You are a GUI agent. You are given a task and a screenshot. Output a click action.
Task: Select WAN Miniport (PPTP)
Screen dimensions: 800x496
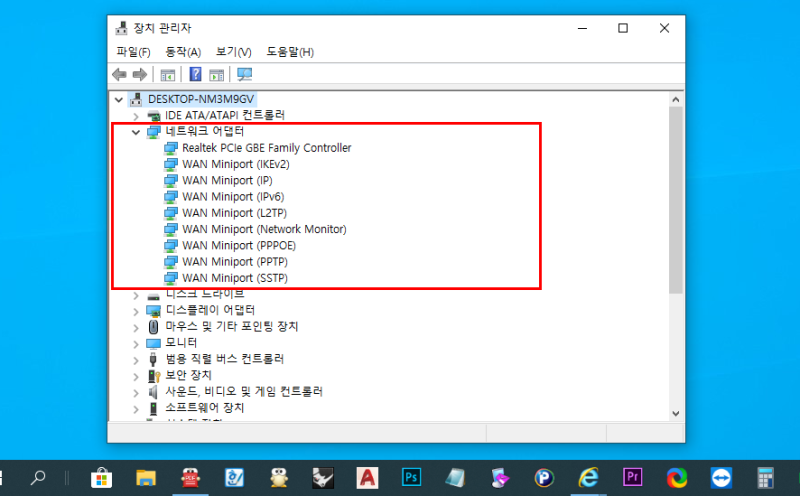click(235, 262)
